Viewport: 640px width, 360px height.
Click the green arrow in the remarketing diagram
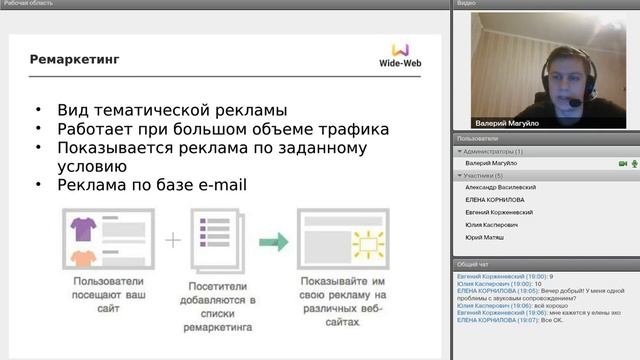(273, 242)
